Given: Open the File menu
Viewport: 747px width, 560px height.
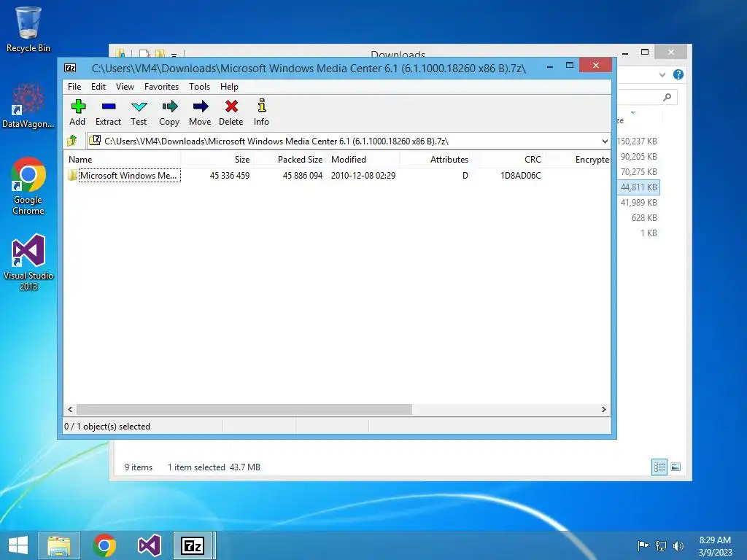Looking at the screenshot, I should (x=74, y=87).
